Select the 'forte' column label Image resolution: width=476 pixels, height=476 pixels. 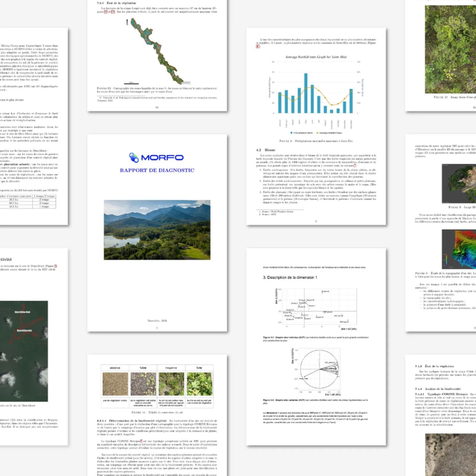tap(199, 368)
